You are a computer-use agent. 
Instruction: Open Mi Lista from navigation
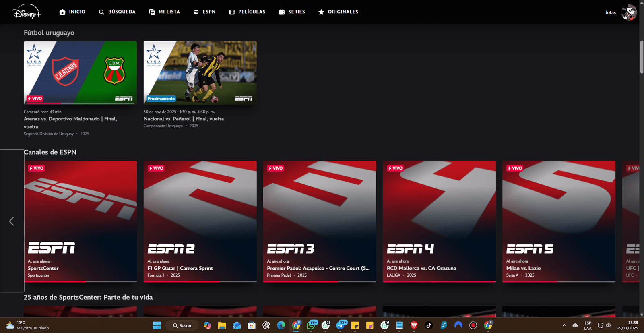pyautogui.click(x=164, y=12)
